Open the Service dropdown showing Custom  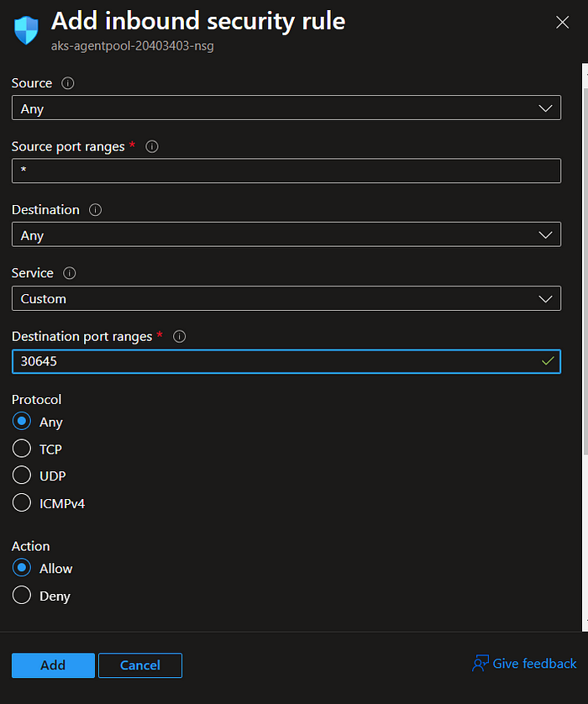(286, 298)
